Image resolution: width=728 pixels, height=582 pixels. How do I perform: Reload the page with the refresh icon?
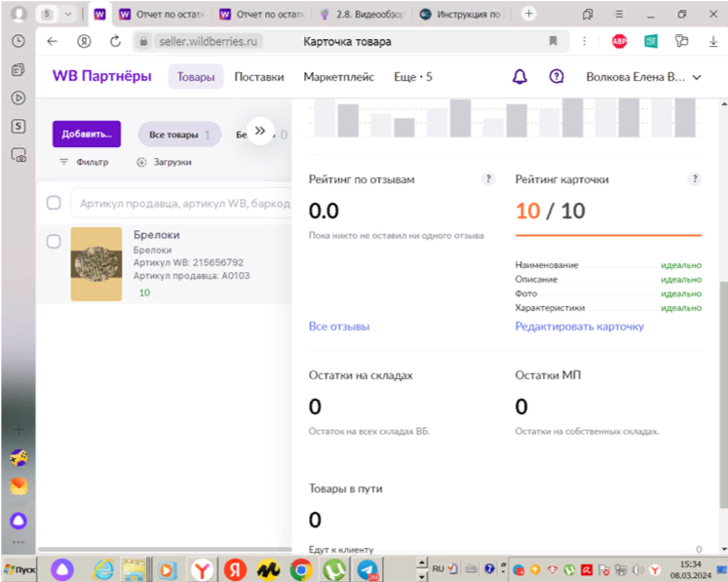115,41
